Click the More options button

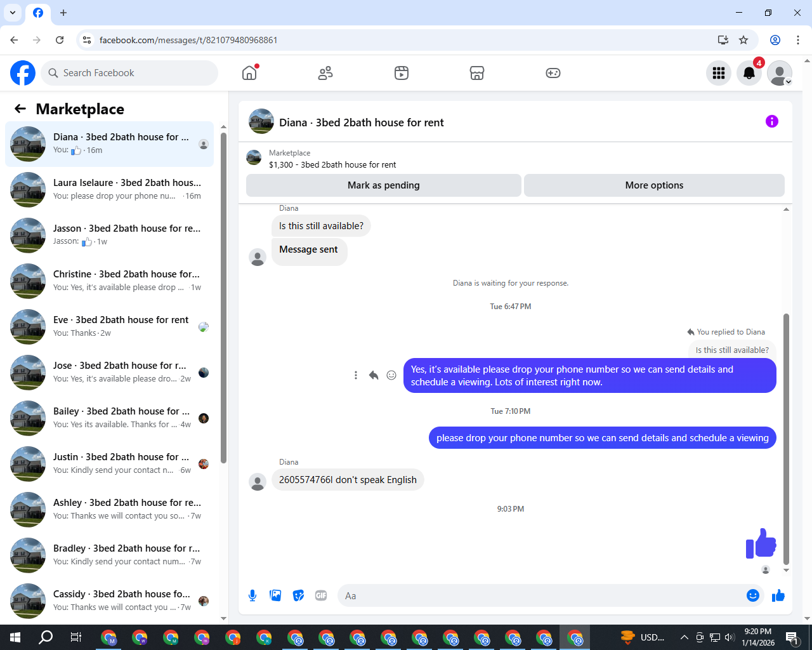(654, 185)
